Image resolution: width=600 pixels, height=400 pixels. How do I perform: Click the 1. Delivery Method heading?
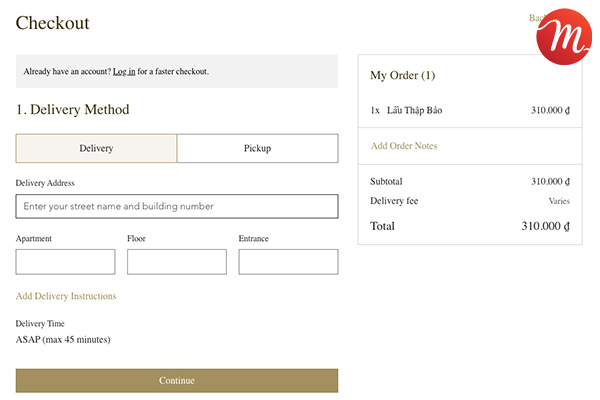pos(72,110)
